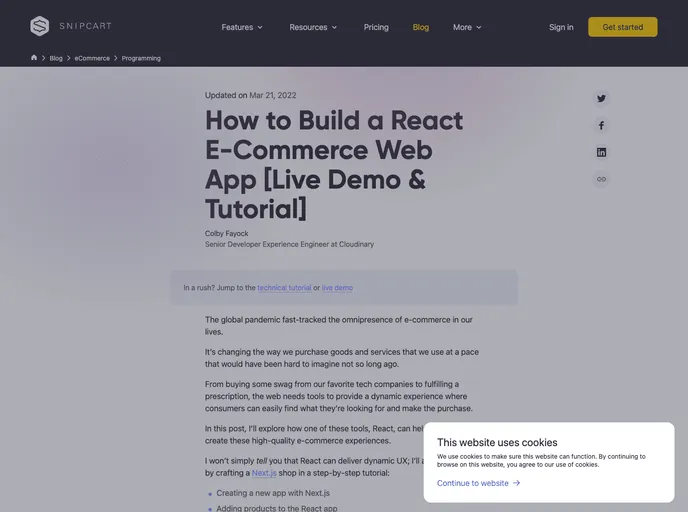Click the 'Creating a new app with Next.js' bullet

point(273,493)
